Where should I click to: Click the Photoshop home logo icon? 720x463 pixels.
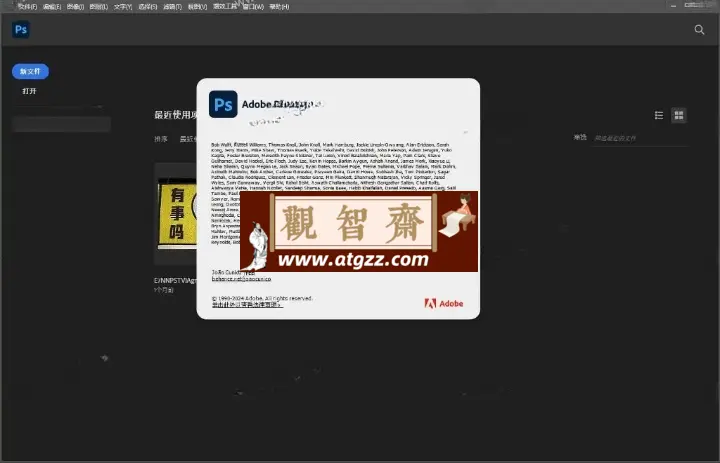click(x=21, y=30)
